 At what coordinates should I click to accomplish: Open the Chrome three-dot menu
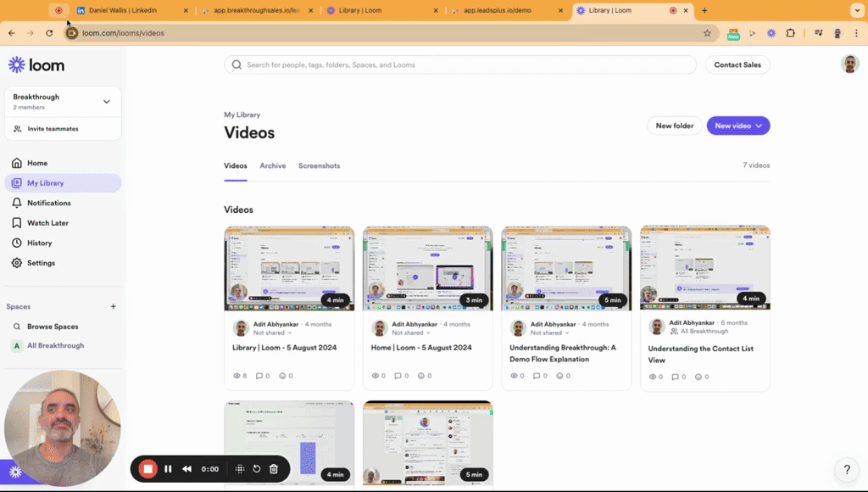(x=856, y=33)
